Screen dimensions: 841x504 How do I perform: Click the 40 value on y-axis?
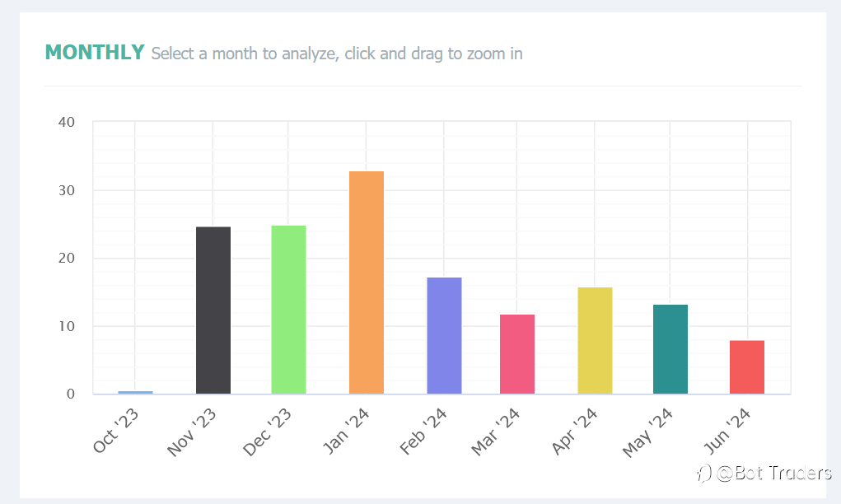click(x=67, y=122)
